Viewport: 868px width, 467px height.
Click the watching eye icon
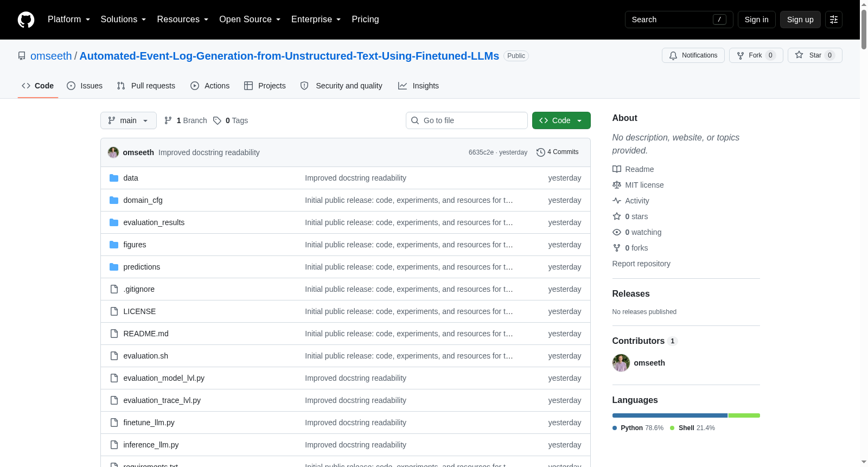click(x=617, y=232)
